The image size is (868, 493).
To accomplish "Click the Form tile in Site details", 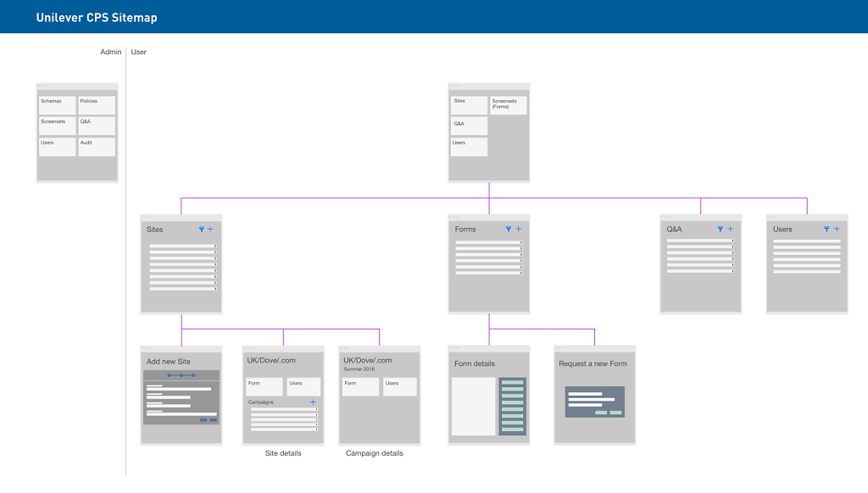I will 264,387.
